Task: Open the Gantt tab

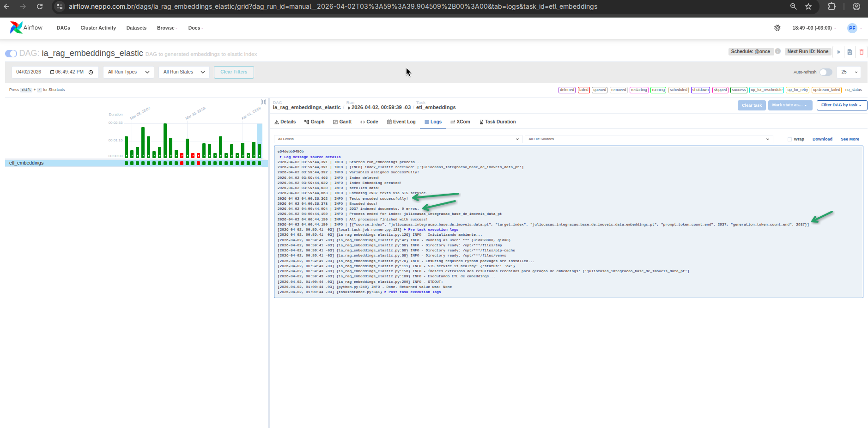Action: pos(342,122)
